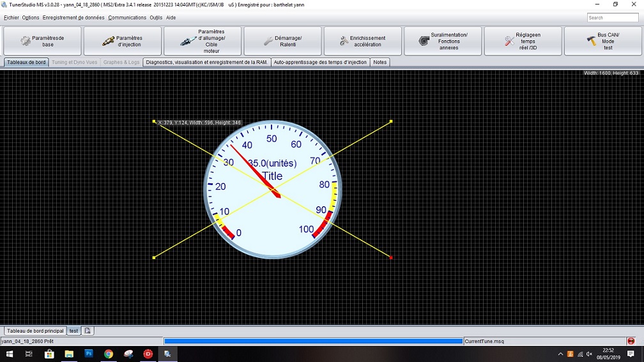This screenshot has width=644, height=362.
Task: Open the Paramètres d'injection toolbar menu
Action: coord(123,41)
